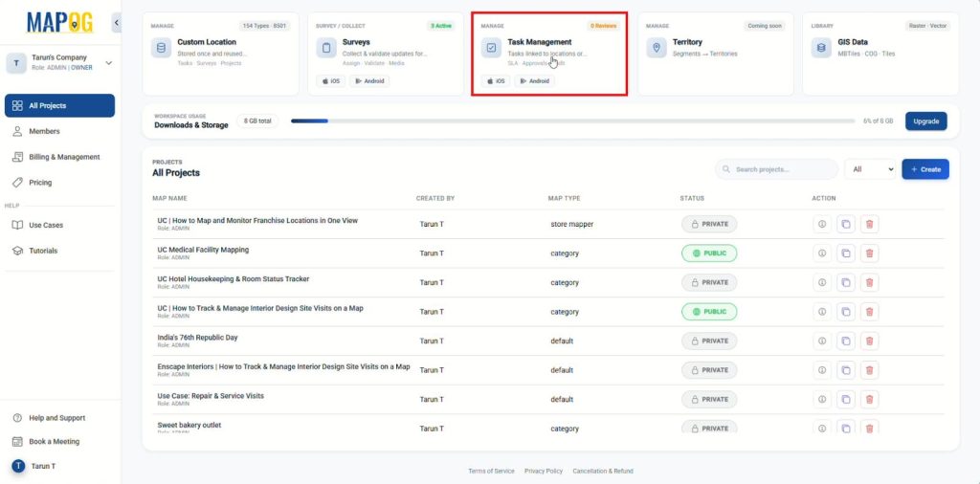Open info for Hotel Housekeeping tracker
This screenshot has height=484, width=980.
pyautogui.click(x=822, y=282)
